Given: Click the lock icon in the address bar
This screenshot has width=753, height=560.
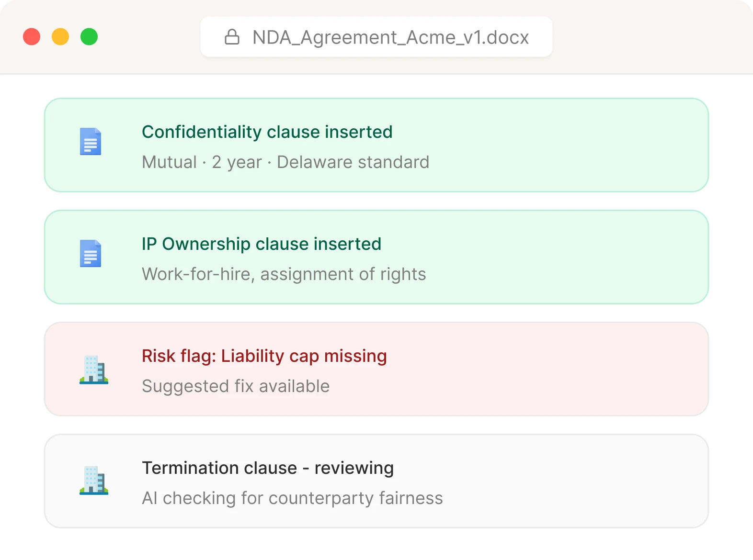Looking at the screenshot, I should tap(233, 37).
